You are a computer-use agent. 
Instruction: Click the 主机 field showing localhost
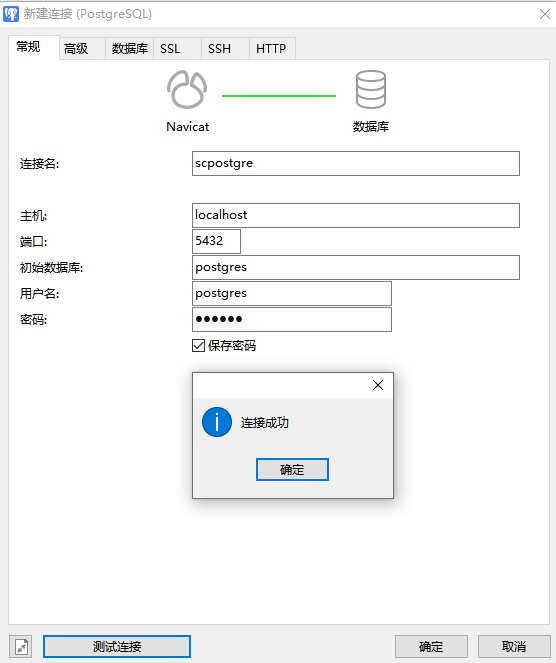pyautogui.click(x=356, y=215)
